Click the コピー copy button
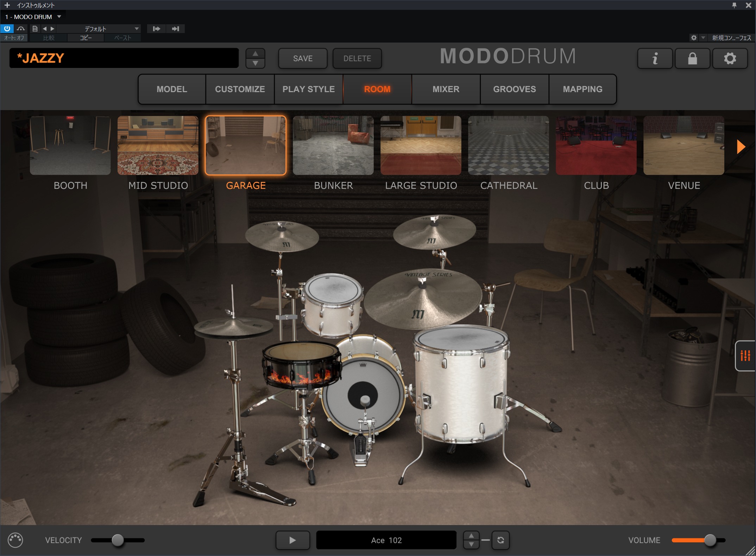Viewport: 756px width, 556px height. [x=86, y=38]
